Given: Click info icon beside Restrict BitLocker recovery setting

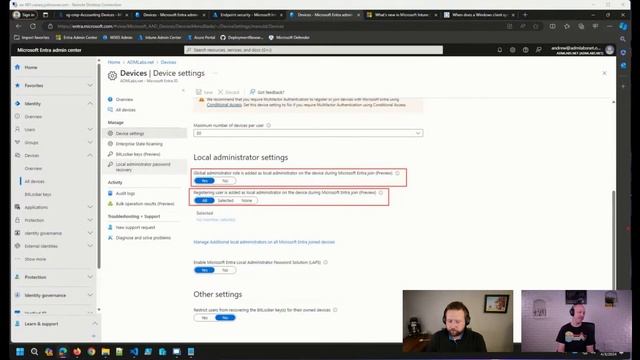Looking at the screenshot, I should 335,310.
